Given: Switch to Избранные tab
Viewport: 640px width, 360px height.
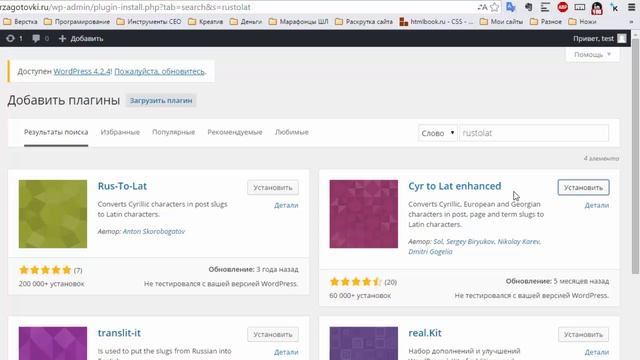Looking at the screenshot, I should click(x=120, y=132).
